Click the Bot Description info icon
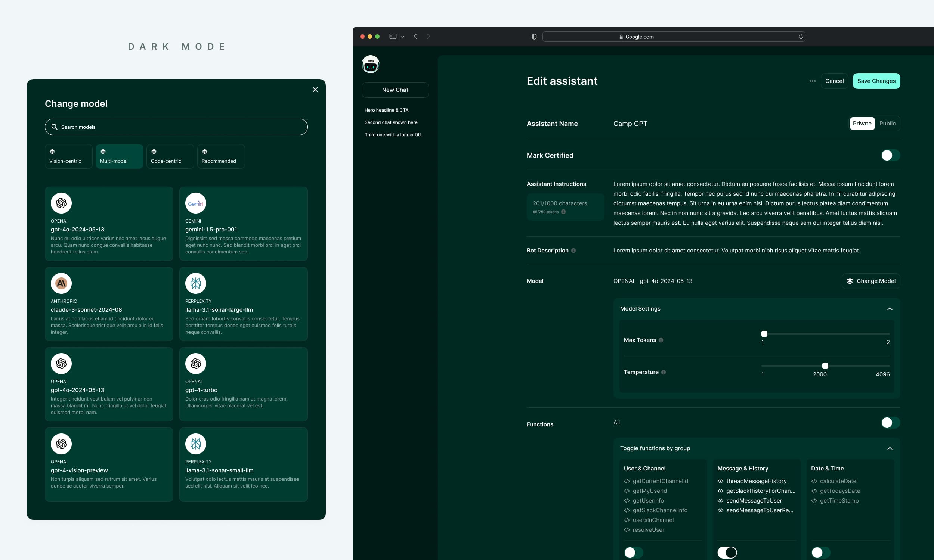The height and width of the screenshot is (560, 934). point(573,251)
